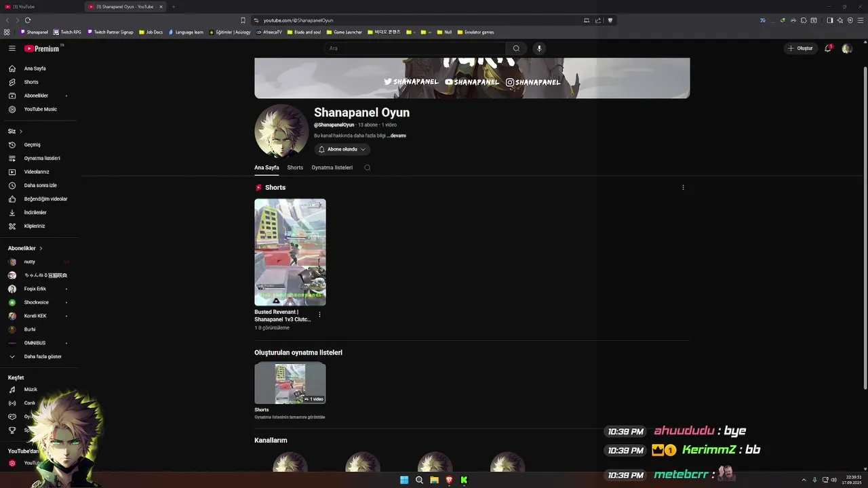Expand the Abonelikler section header
868x488 pixels.
(25, 248)
